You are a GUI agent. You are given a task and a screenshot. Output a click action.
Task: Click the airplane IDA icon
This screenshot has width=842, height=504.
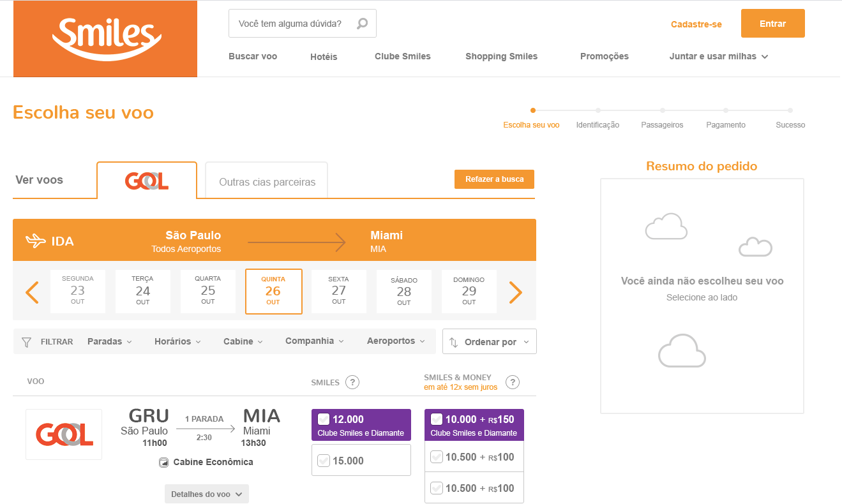[x=36, y=241]
